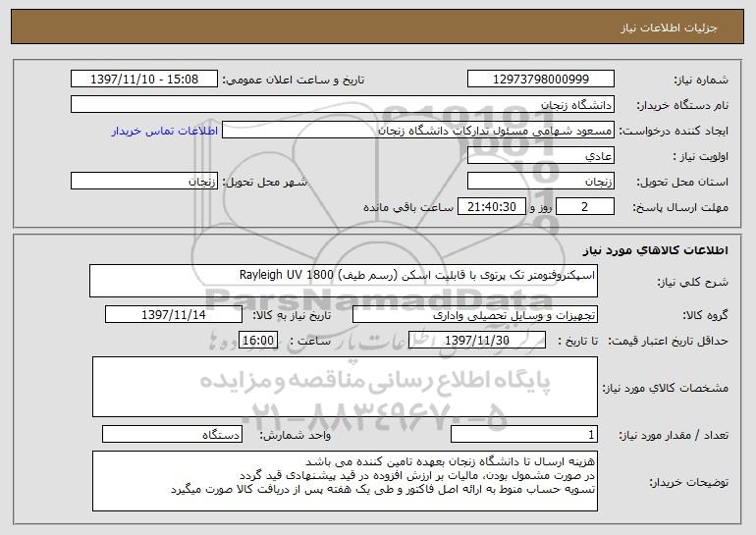Click the label نام دستگاه خریدار
This screenshot has width=756, height=535.
point(682,105)
